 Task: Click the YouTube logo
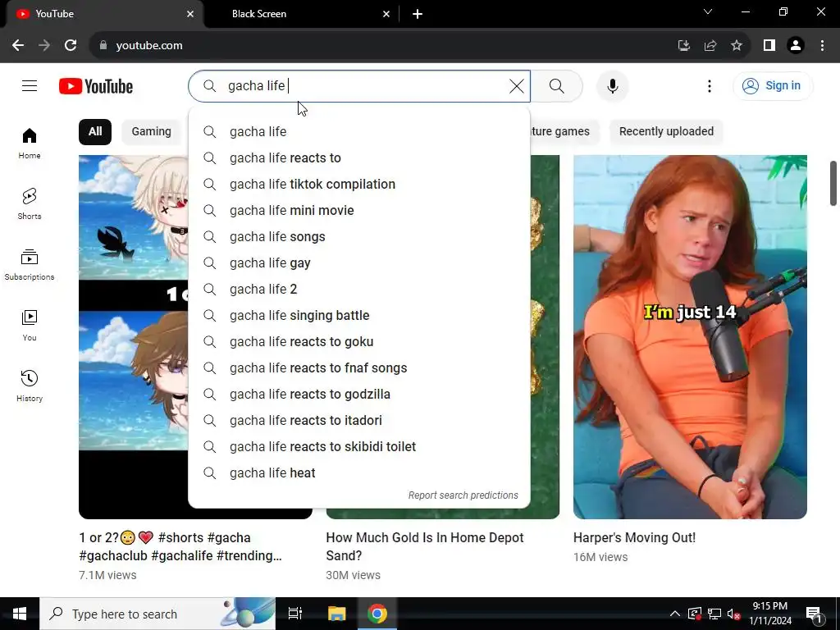point(96,85)
